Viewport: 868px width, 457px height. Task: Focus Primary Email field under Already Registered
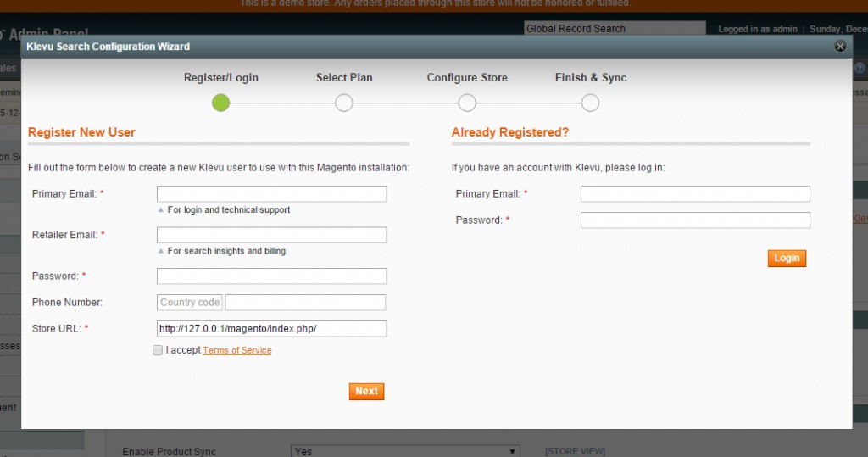tap(695, 194)
